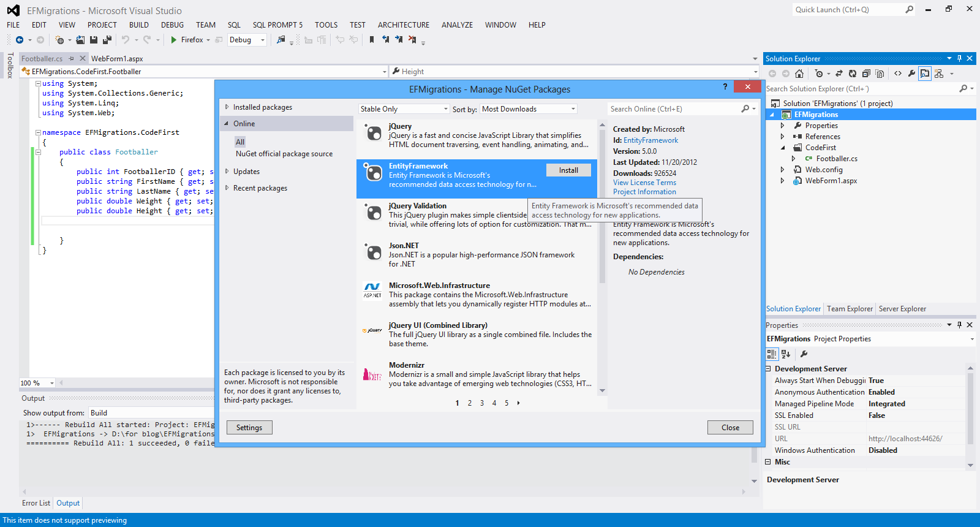Expand the Installed packages section
This screenshot has height=527, width=980.
click(x=227, y=107)
